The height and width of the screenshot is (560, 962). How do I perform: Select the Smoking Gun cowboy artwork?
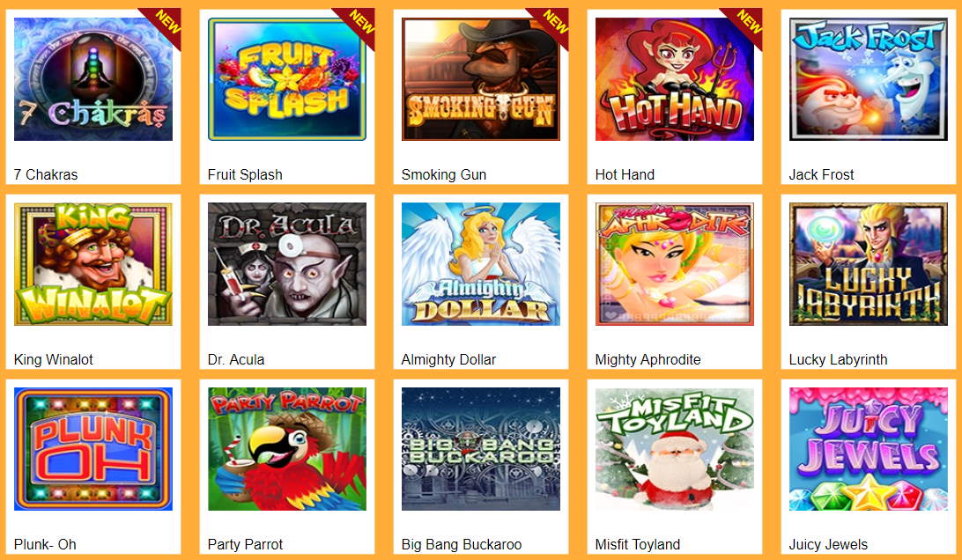pyautogui.click(x=481, y=79)
